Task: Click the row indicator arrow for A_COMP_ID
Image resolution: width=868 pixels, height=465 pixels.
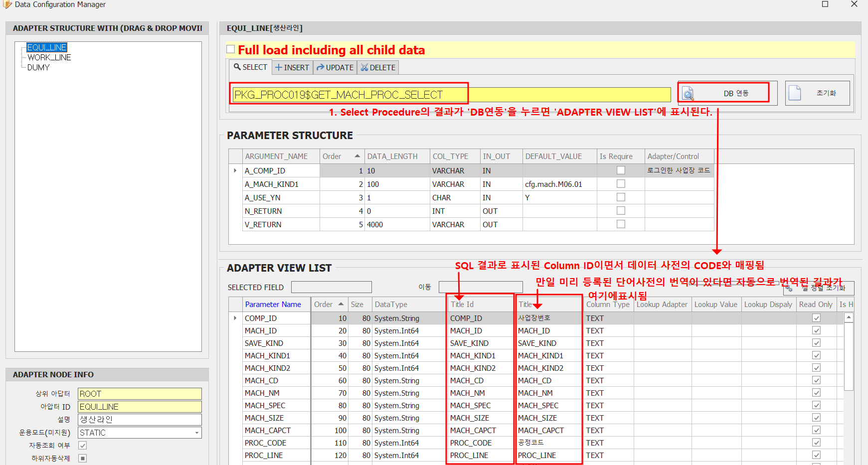Action: pyautogui.click(x=235, y=170)
